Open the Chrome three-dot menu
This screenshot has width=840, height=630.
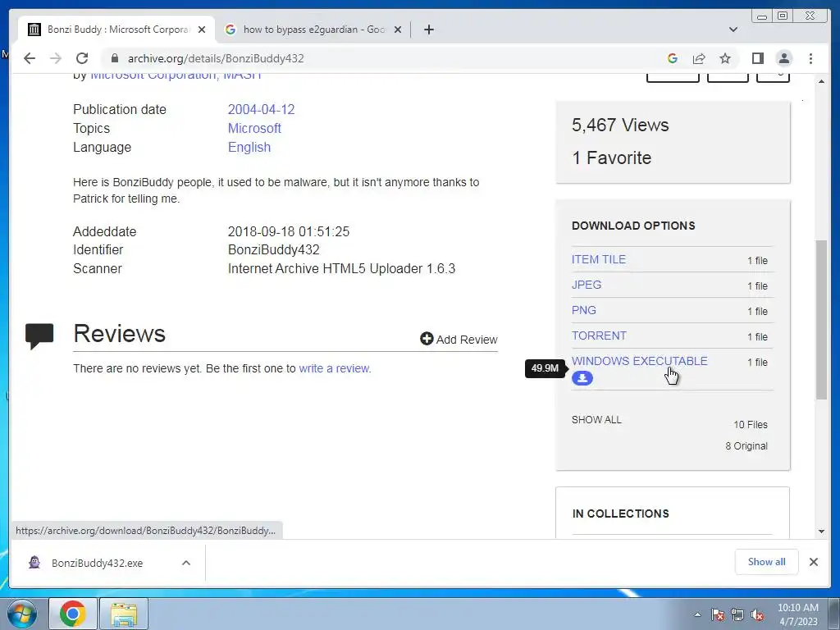[x=810, y=58]
